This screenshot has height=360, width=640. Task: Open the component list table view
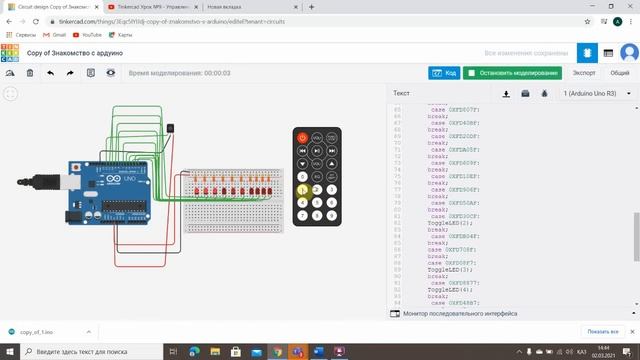[608, 53]
